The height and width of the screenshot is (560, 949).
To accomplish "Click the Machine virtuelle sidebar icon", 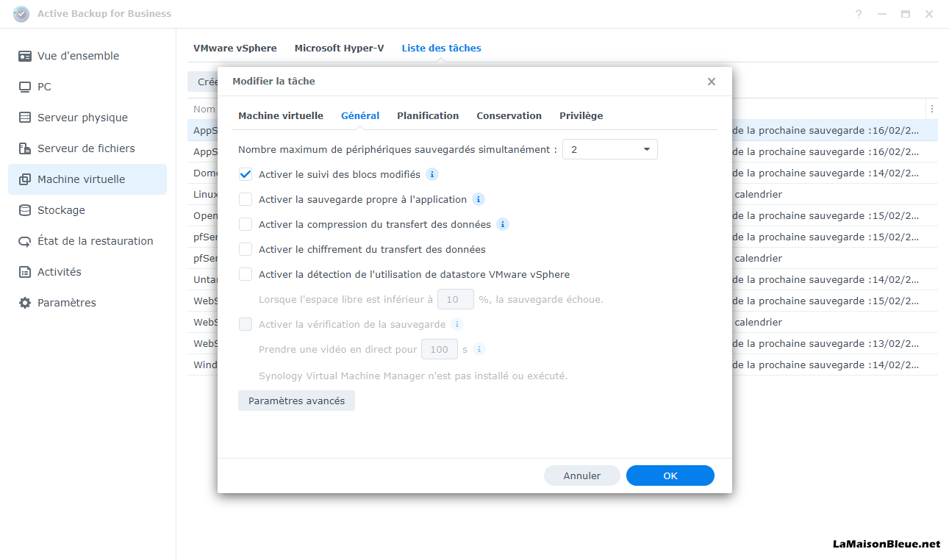I will coord(25,179).
